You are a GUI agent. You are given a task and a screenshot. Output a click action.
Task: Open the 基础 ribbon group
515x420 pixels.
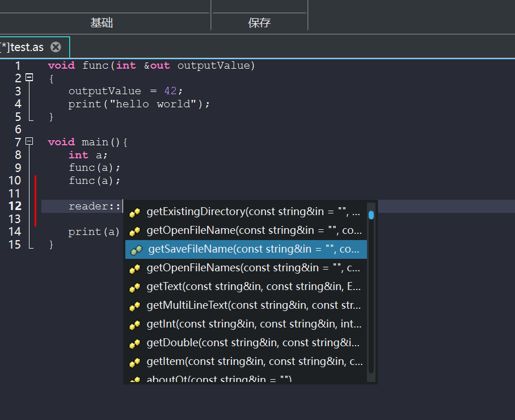(102, 23)
